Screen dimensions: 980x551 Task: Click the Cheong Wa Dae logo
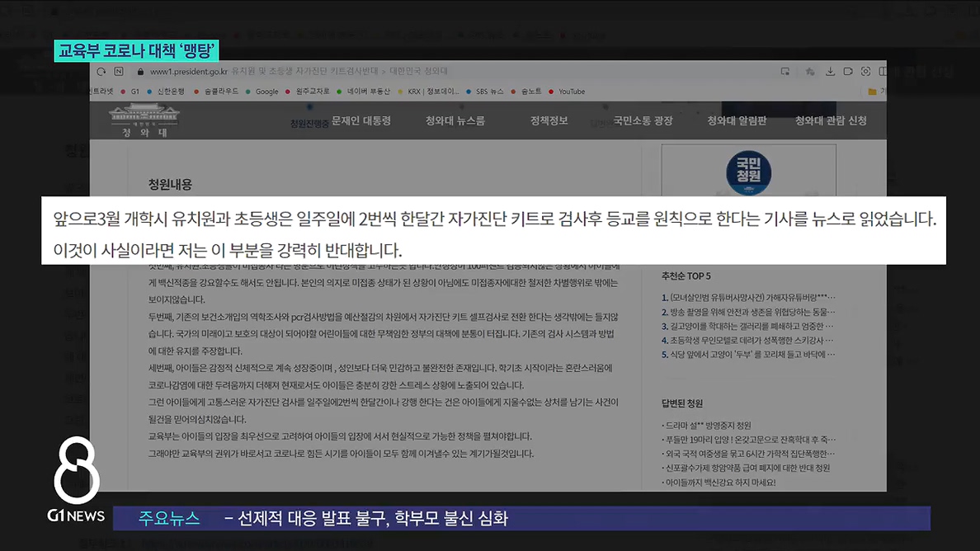pyautogui.click(x=144, y=120)
